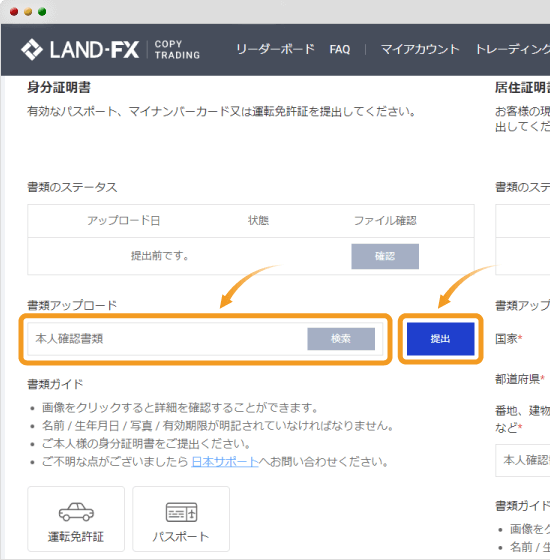Click the macOS red close window button
Viewport: 550px width, 560px height.
click(14, 12)
